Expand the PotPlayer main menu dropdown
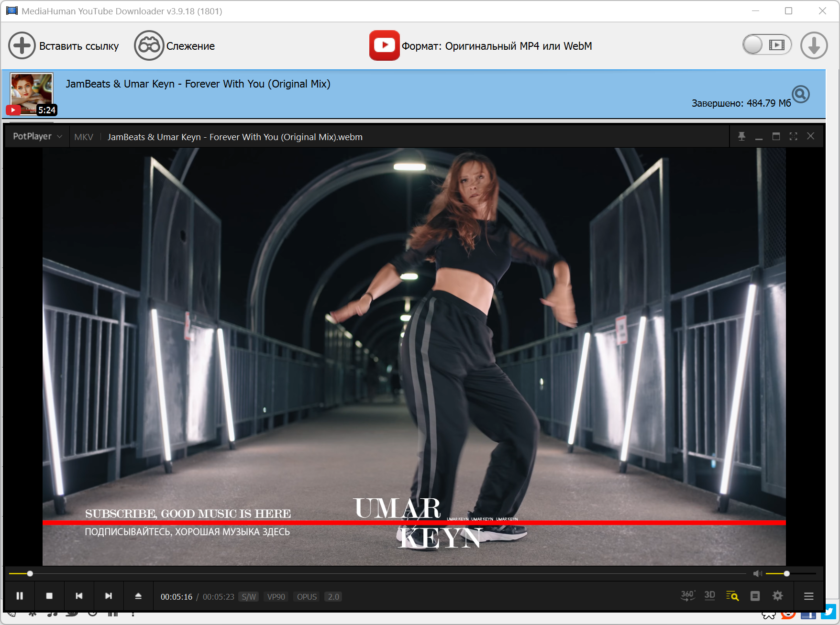The width and height of the screenshot is (840, 625). [37, 137]
